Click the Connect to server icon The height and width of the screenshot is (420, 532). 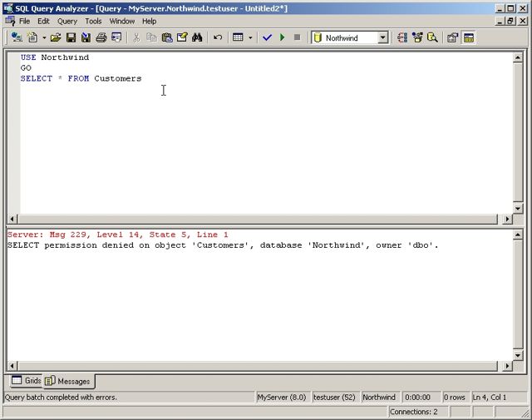coord(17,37)
